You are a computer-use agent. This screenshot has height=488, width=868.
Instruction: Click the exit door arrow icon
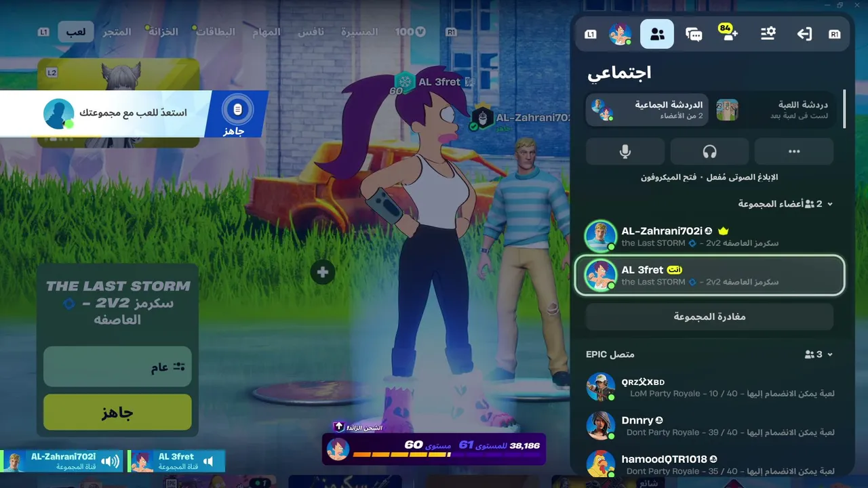(804, 34)
